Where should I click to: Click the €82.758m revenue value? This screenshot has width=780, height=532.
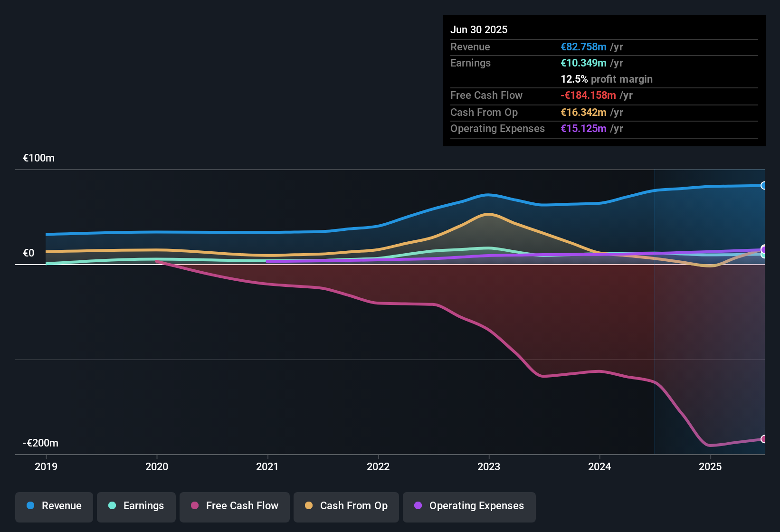[583, 47]
